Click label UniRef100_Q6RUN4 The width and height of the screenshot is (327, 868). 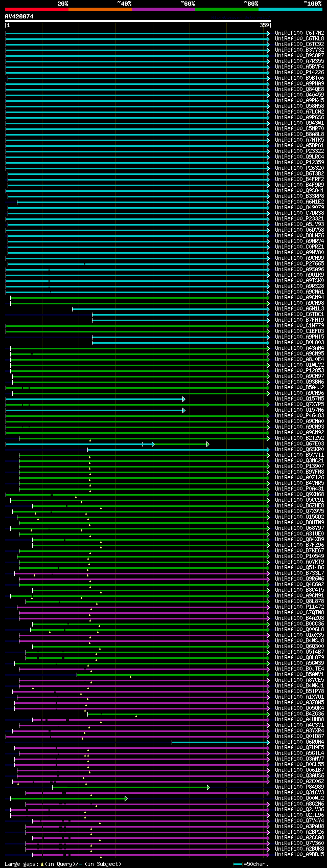299,742
